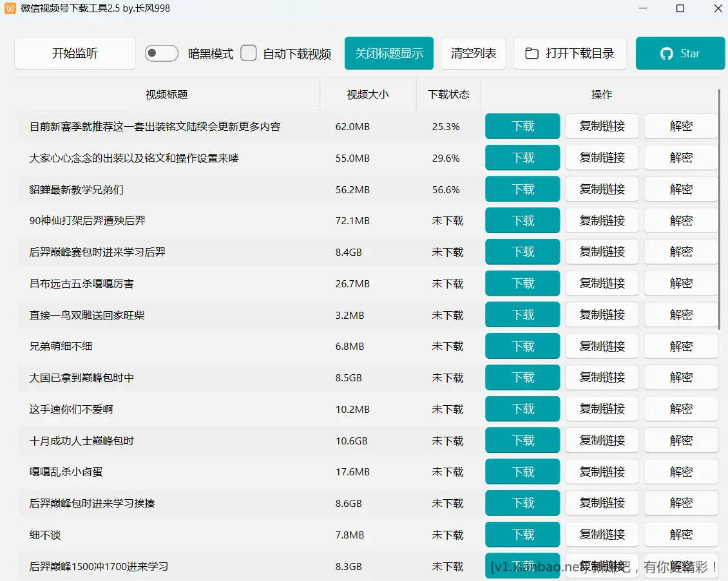The height and width of the screenshot is (581, 728).
Task: Open the download directory folder
Action: (x=570, y=53)
